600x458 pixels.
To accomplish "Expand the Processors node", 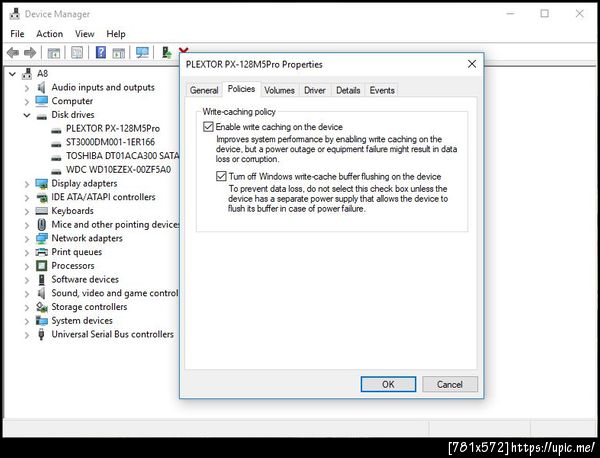I will click(x=27, y=266).
